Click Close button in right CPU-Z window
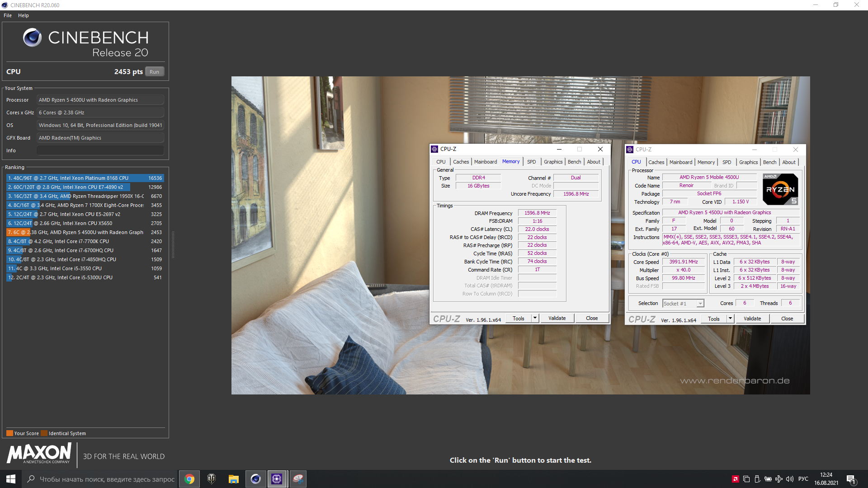This screenshot has height=488, width=868. point(787,319)
